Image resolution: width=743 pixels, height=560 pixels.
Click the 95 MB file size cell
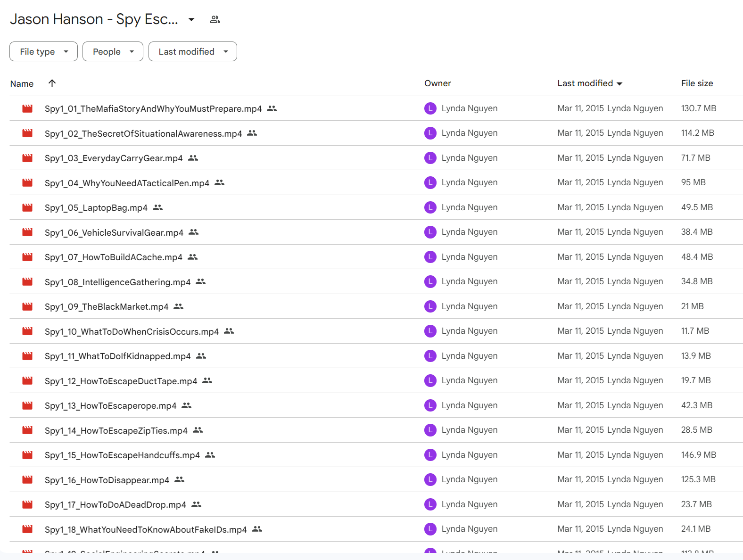tap(693, 182)
